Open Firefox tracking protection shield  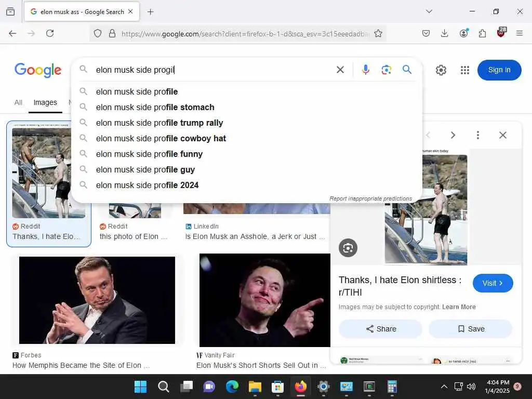coord(97,33)
